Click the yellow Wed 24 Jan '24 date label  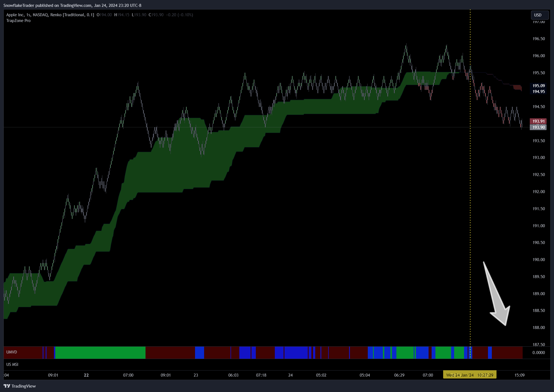pos(470,375)
